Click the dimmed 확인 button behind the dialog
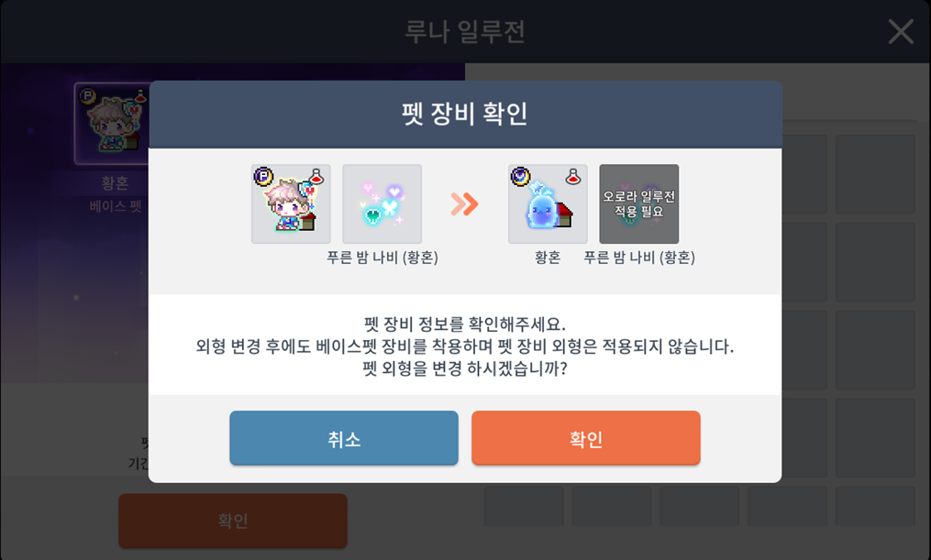Viewport: 931px width, 560px height. pyautogui.click(x=233, y=521)
